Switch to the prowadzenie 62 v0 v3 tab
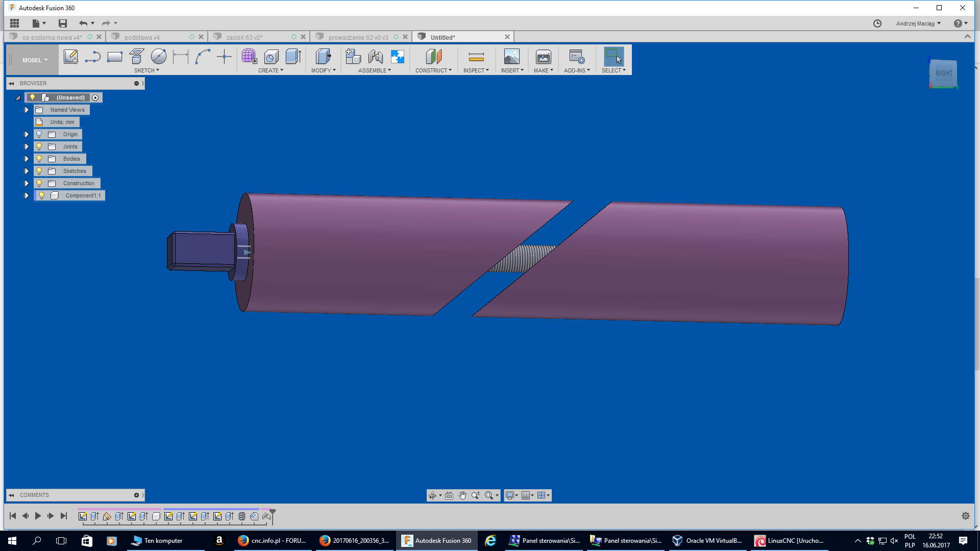Screen dimensions: 980x551 coord(358,37)
